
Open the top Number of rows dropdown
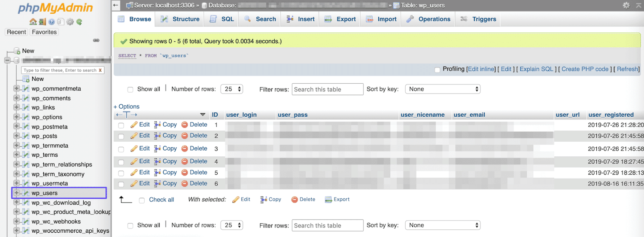click(x=232, y=89)
